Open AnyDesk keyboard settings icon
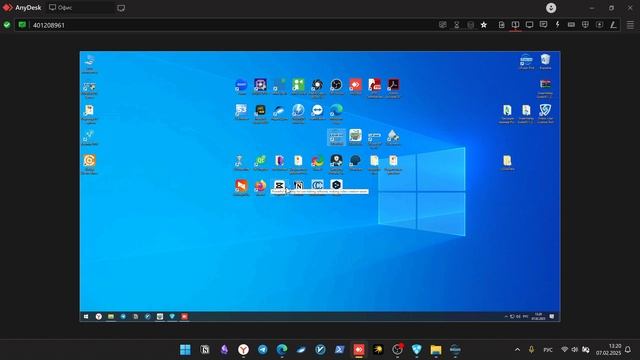640x360 pixels. tap(571, 24)
